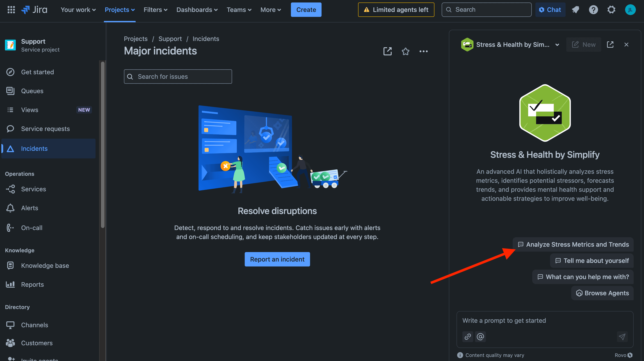
Task: Click Browse Agents button
Action: click(602, 293)
